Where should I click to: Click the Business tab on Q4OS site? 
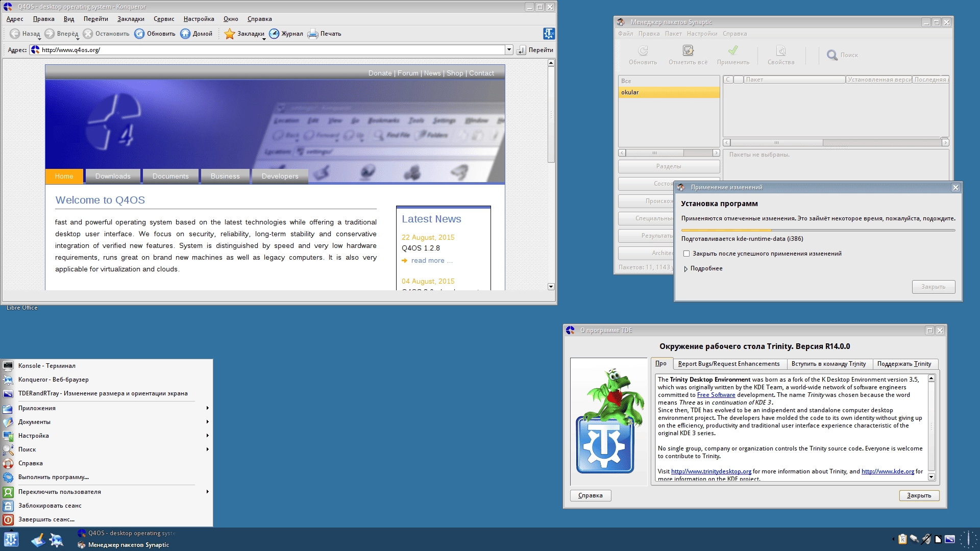[225, 176]
